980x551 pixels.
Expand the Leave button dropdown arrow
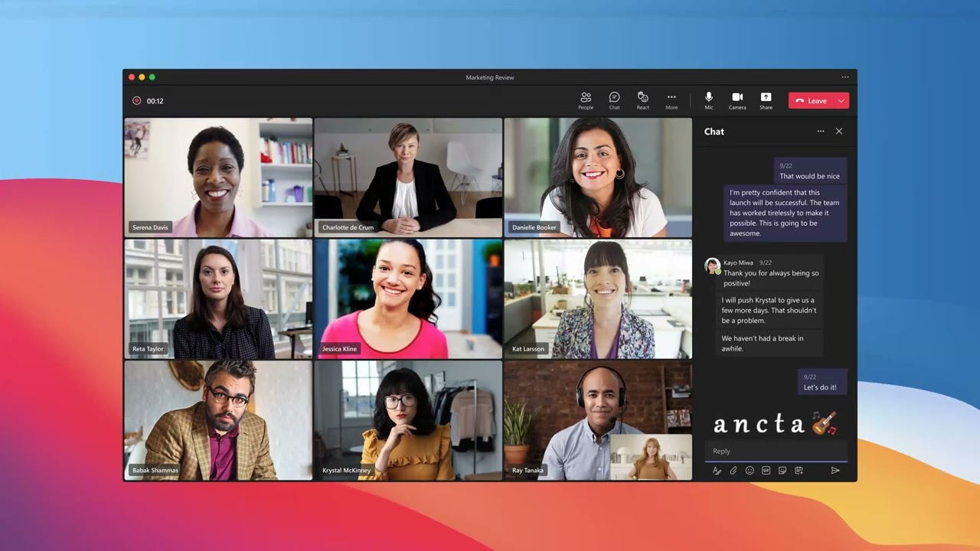pyautogui.click(x=841, y=101)
